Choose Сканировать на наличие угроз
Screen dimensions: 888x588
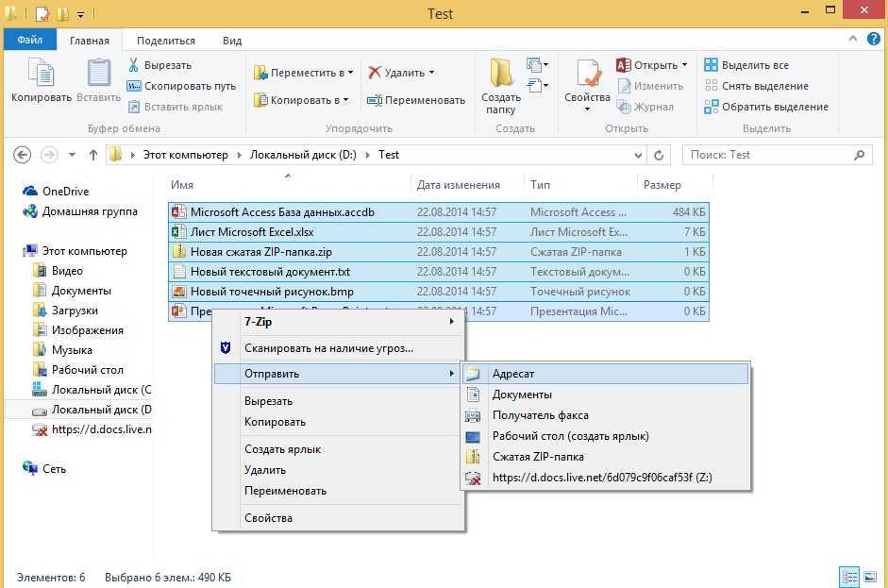[x=338, y=348]
